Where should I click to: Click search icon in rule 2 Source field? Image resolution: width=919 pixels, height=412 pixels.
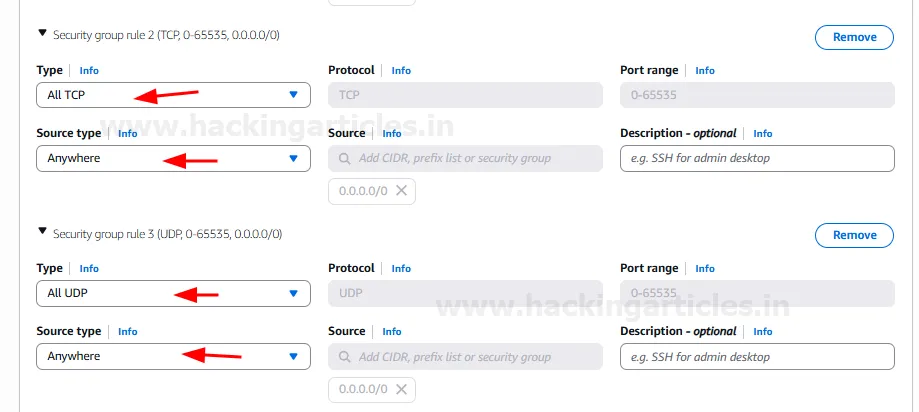pos(345,158)
